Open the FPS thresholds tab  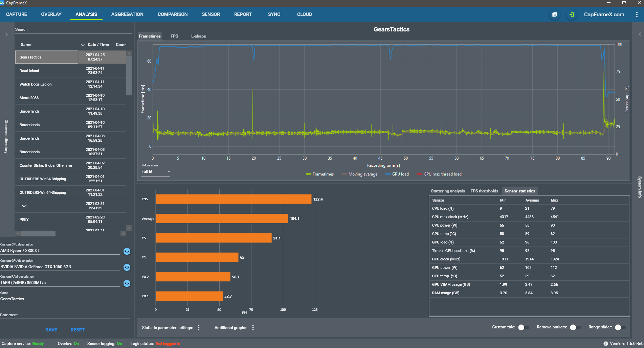click(484, 191)
